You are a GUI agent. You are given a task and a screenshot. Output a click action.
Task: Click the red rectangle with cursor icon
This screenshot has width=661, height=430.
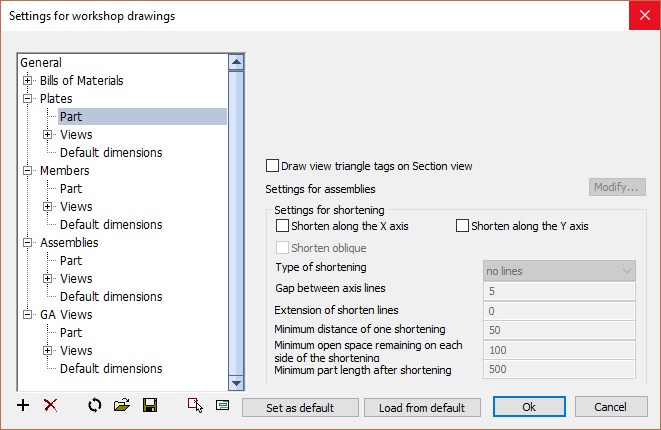195,406
